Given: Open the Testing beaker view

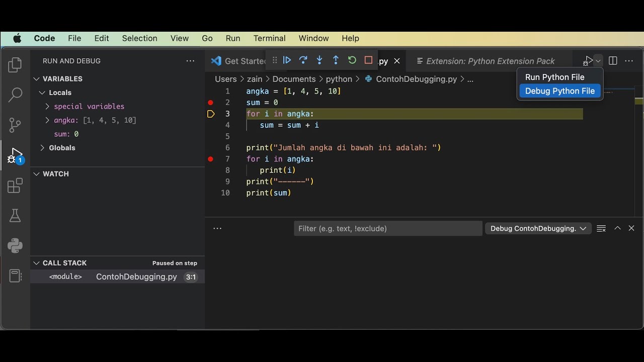Looking at the screenshot, I should 15,216.
